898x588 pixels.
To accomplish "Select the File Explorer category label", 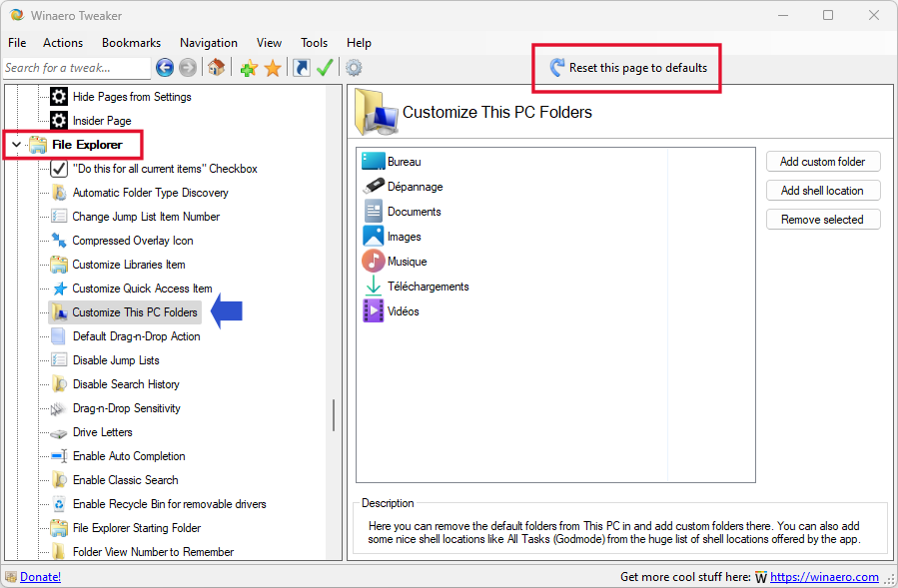I will pos(87,145).
